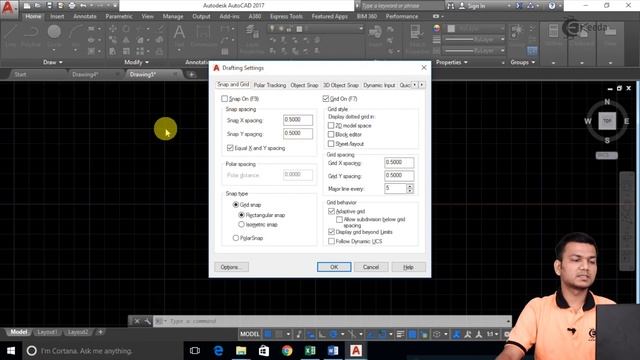
Task: Click the New file icon in quick access toolbar
Action: click(27, 6)
